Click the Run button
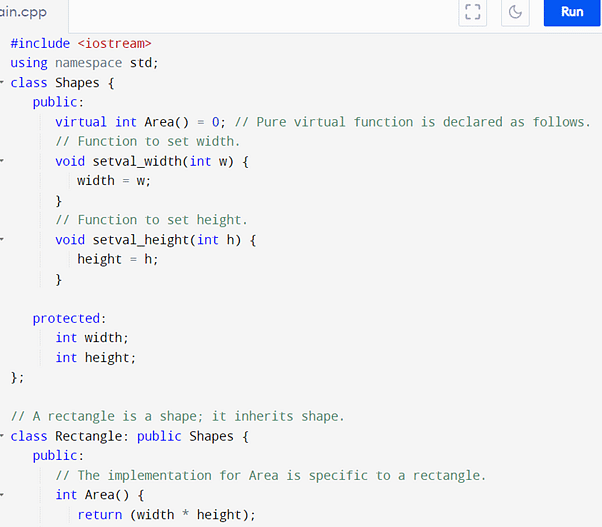 point(572,12)
